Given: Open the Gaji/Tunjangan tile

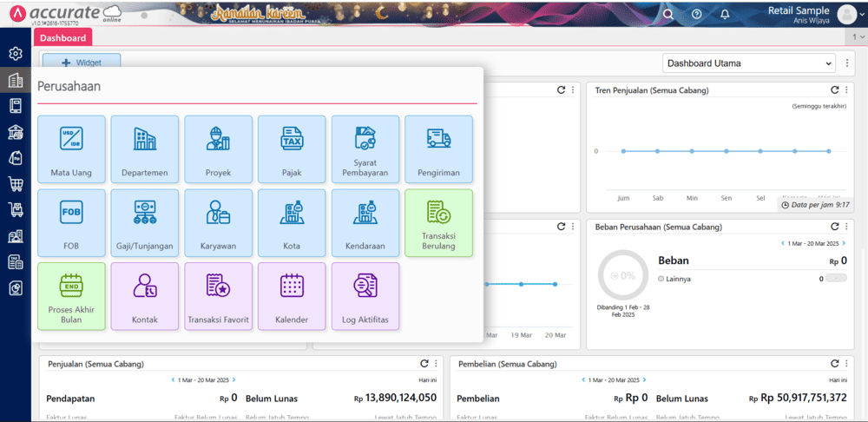Looking at the screenshot, I should pos(144,222).
